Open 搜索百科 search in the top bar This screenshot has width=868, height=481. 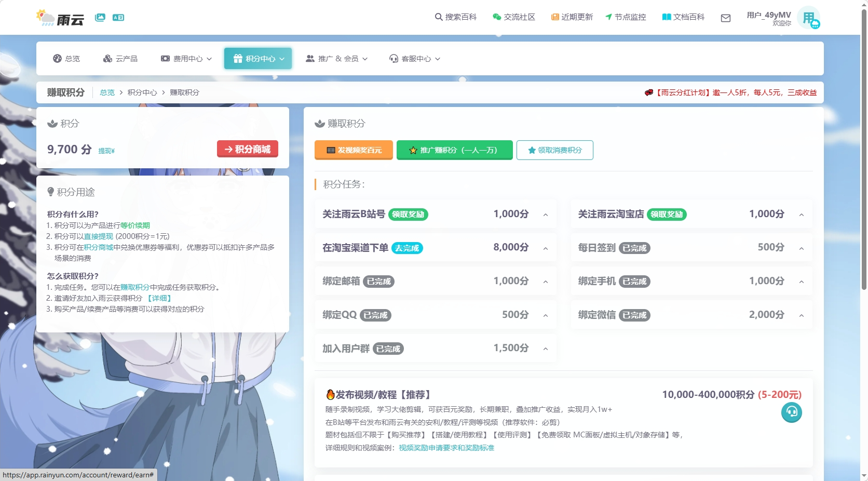tap(456, 17)
